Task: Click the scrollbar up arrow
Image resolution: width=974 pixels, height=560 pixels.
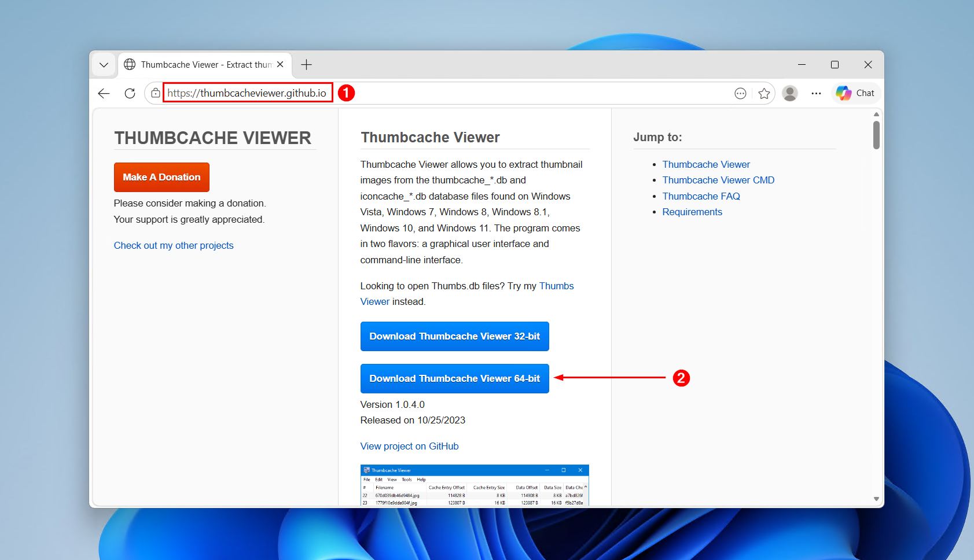Action: (876, 114)
